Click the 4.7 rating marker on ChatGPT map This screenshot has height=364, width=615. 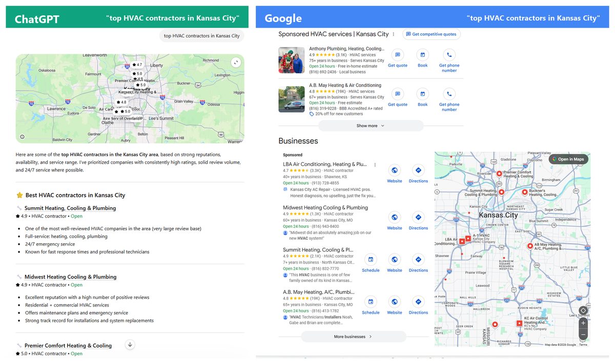click(136, 65)
